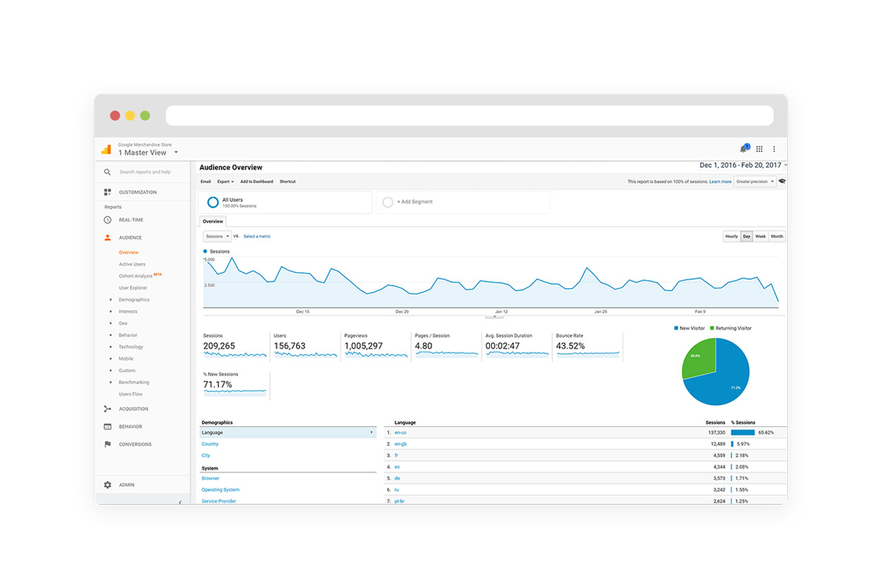Image resolution: width=882 pixels, height=588 pixels.
Task: Click the Conversions flag icon
Action: coord(107,445)
